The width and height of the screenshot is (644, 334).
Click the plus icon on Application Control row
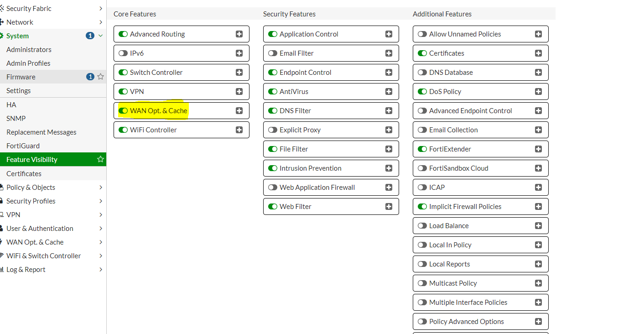(x=389, y=34)
